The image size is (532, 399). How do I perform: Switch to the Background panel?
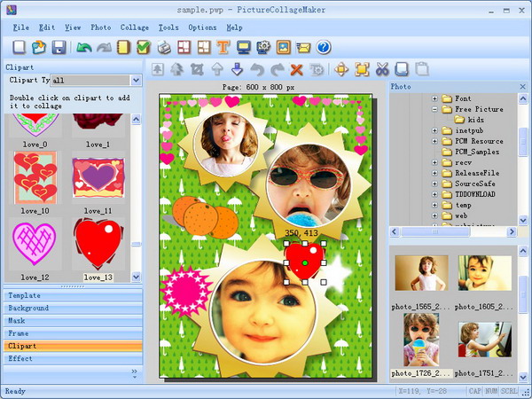(73, 308)
